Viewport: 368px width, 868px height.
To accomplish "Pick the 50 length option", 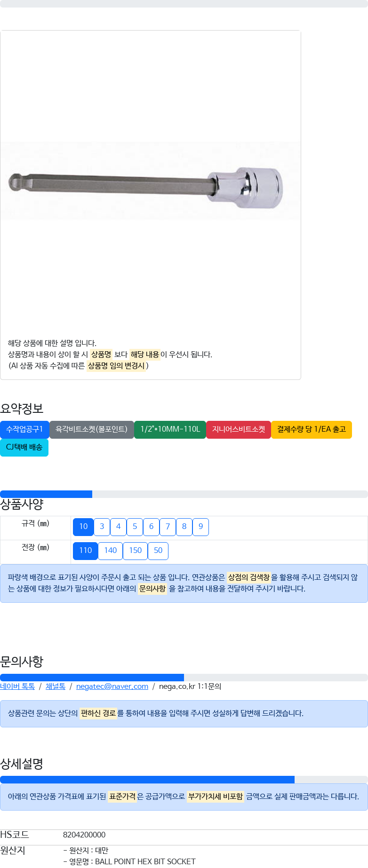I will tap(158, 551).
